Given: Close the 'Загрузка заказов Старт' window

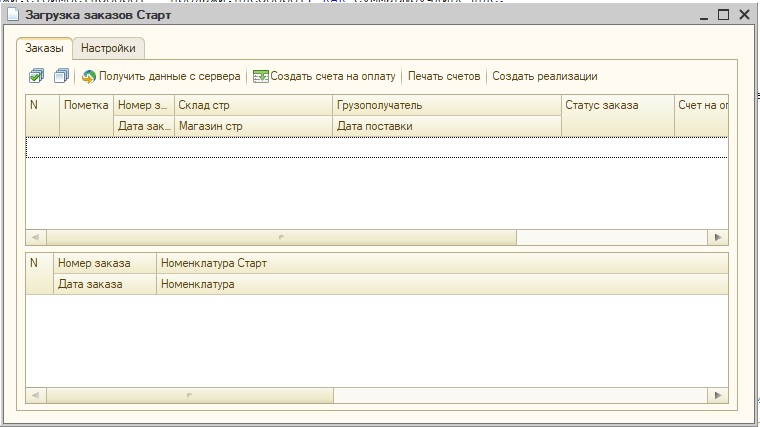Looking at the screenshot, I should tap(744, 15).
